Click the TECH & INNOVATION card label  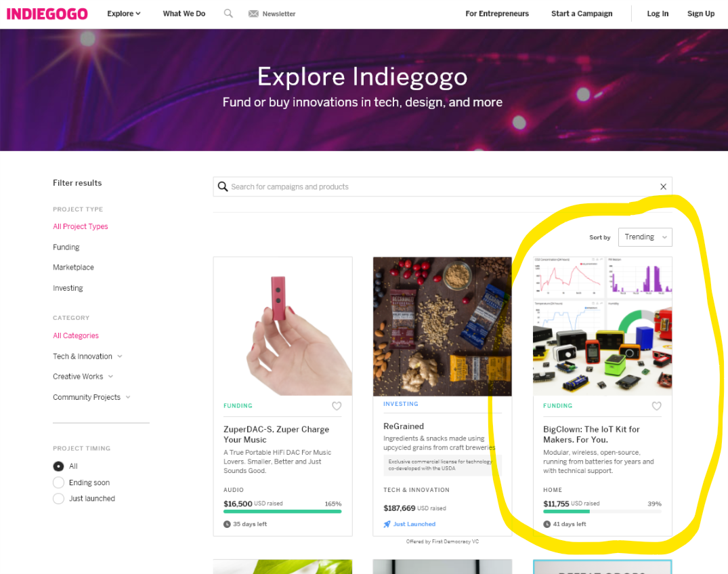[416, 490]
